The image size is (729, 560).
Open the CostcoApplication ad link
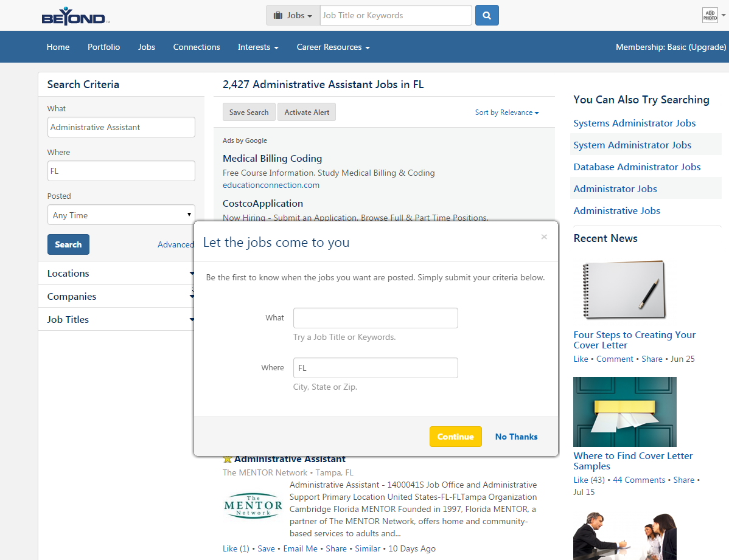point(263,204)
